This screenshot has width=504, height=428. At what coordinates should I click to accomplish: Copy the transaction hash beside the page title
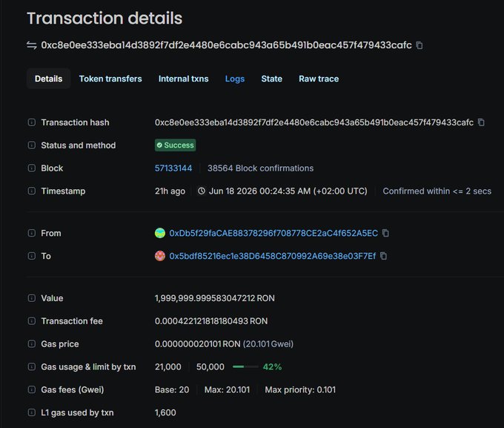[x=420, y=45]
